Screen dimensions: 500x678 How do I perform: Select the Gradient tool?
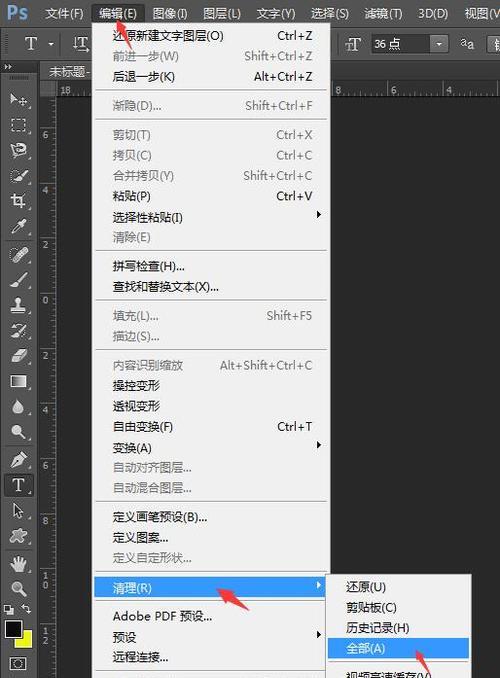[18, 381]
